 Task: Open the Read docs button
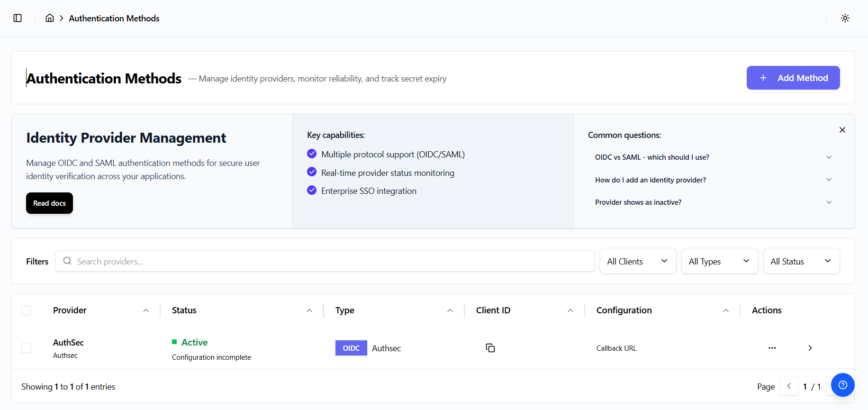click(x=49, y=203)
